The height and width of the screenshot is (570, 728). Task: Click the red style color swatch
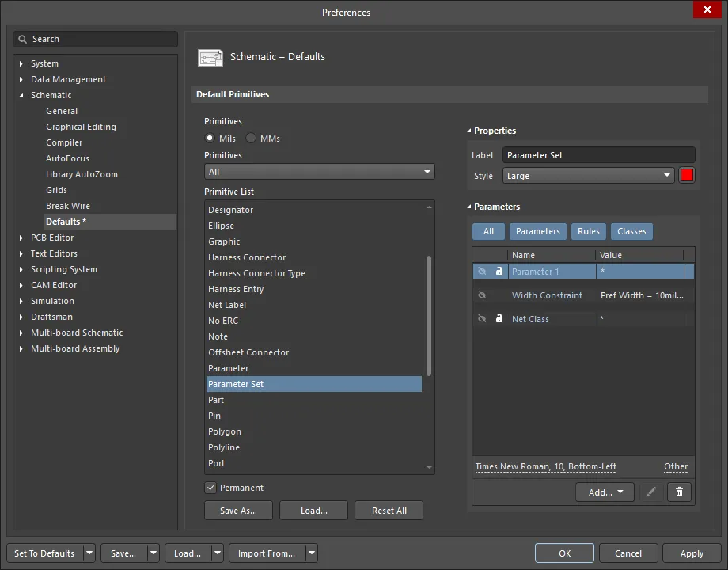pyautogui.click(x=686, y=176)
